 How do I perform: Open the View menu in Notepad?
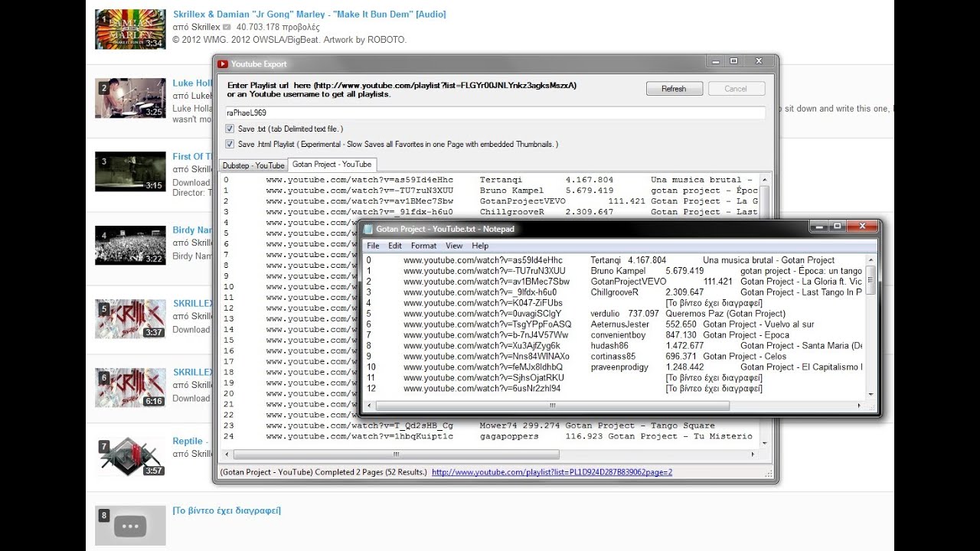tap(454, 246)
